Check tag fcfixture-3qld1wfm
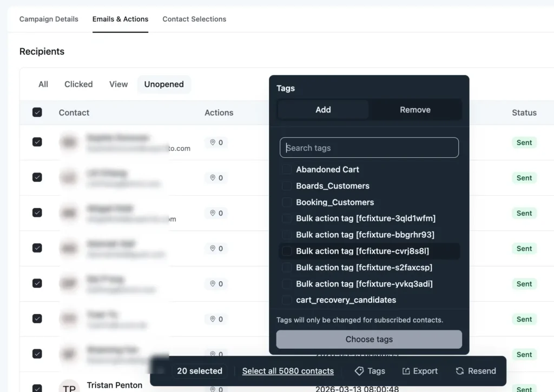 tap(287, 218)
